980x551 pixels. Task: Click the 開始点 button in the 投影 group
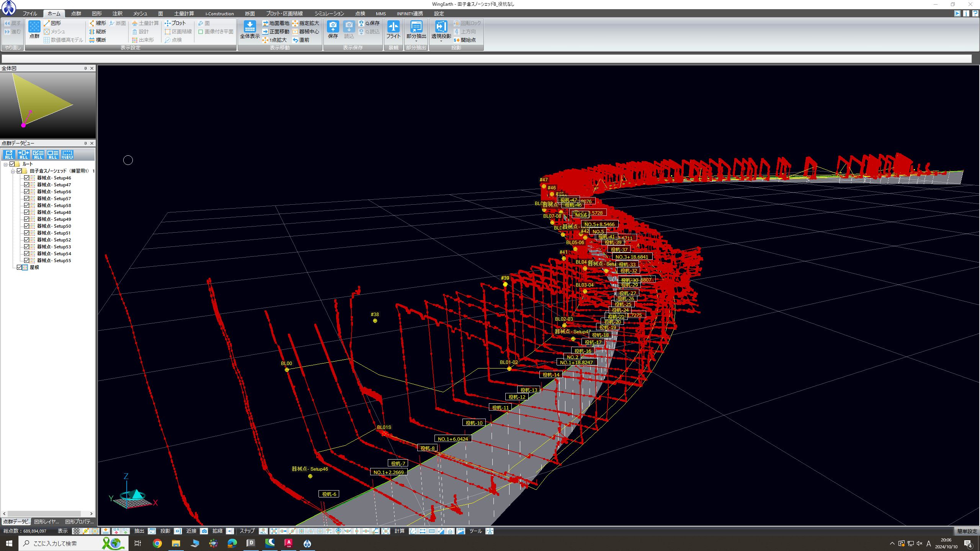coord(465,40)
